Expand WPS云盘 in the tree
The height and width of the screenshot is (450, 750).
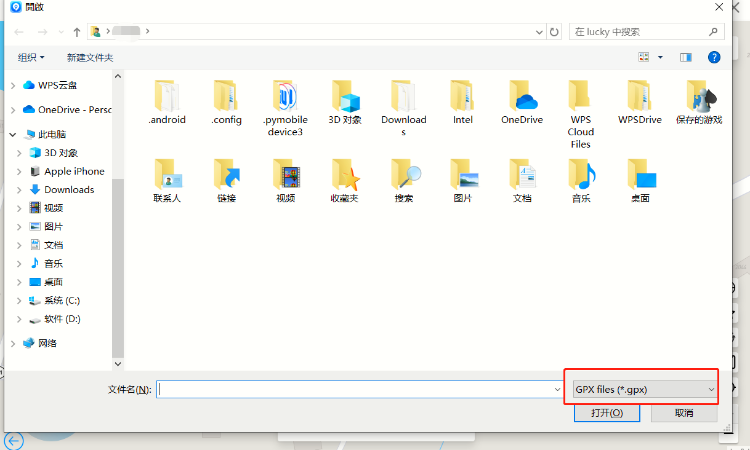[x=13, y=86]
